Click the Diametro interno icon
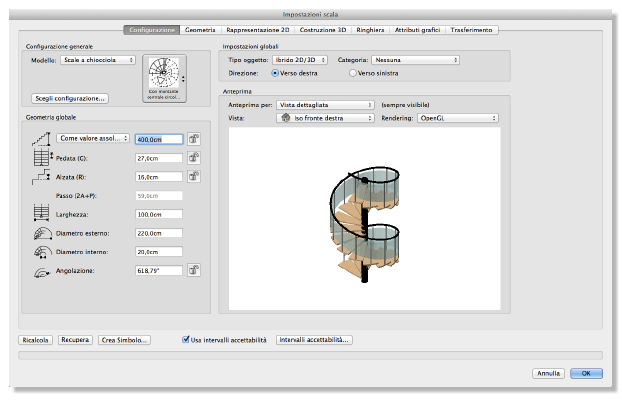Screen dimensions: 622x407 (x=43, y=252)
